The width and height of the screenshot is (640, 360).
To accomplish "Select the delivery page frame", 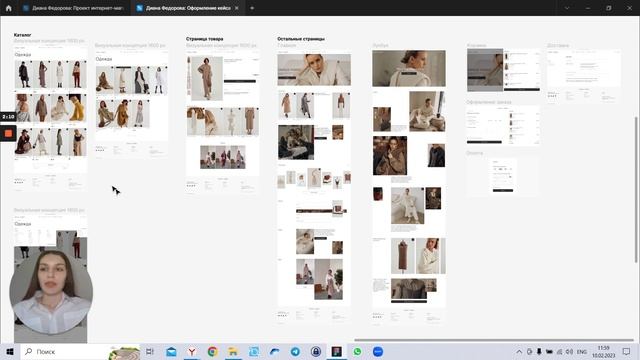I will tap(584, 76).
